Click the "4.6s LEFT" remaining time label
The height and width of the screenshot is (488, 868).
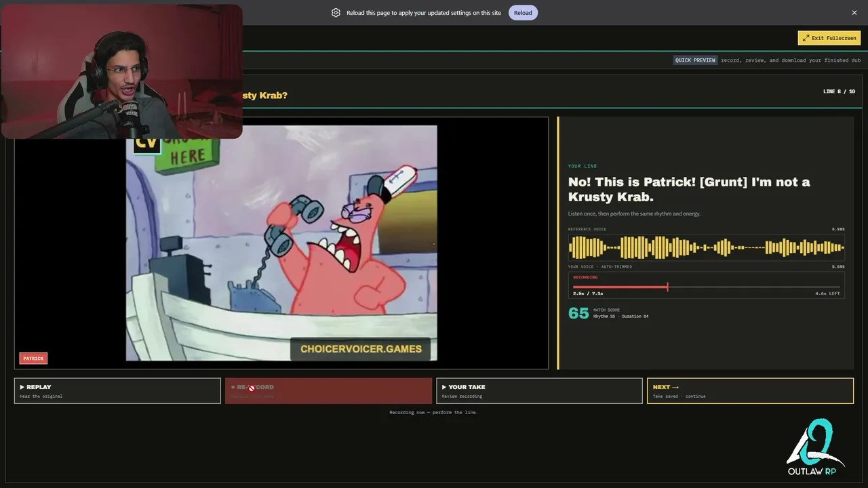tap(827, 293)
